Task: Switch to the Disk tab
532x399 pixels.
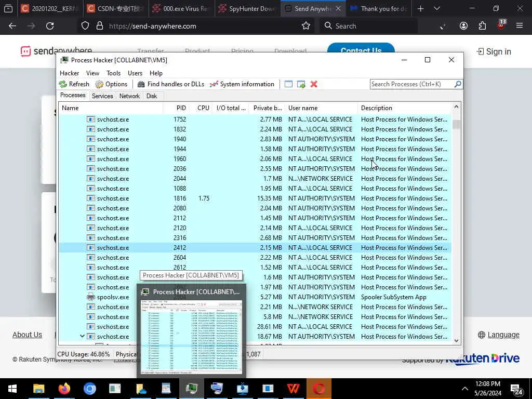Action: 152,96
